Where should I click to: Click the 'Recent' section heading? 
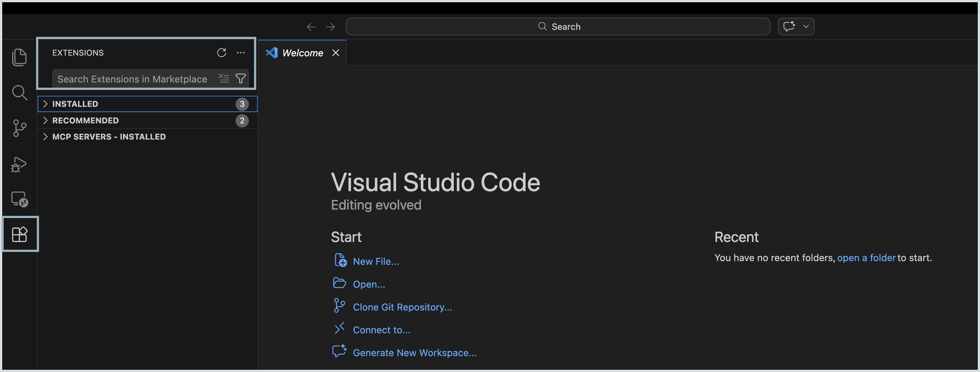pos(737,237)
